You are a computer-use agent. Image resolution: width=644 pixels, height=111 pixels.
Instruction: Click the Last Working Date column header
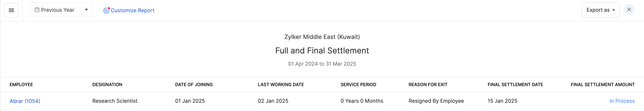click(281, 85)
